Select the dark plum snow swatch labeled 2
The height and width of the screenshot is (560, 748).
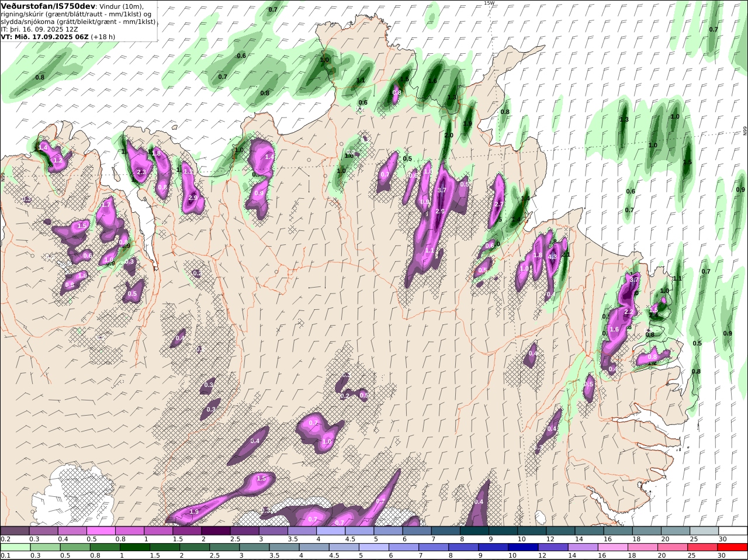(x=216, y=531)
